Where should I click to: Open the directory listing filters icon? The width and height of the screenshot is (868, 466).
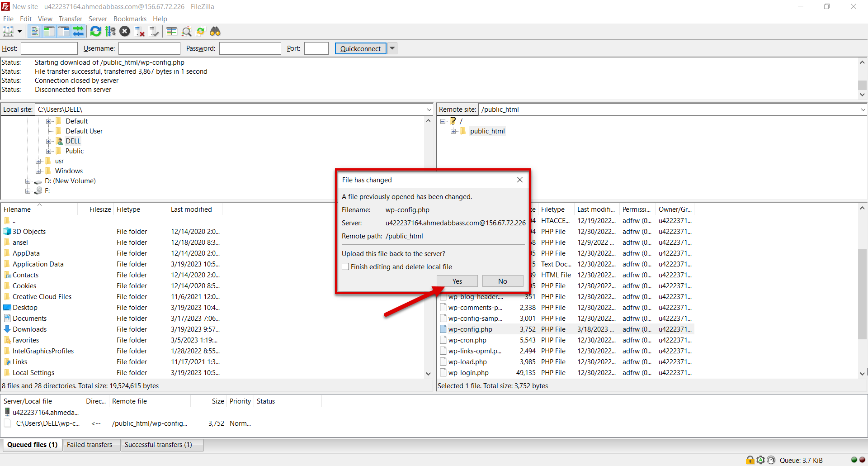171,31
